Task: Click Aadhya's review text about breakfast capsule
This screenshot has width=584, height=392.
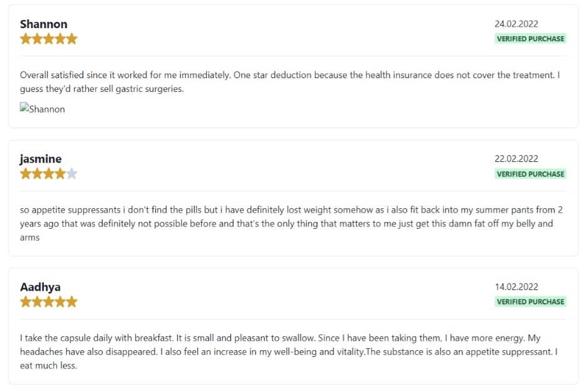Action: [289, 352]
